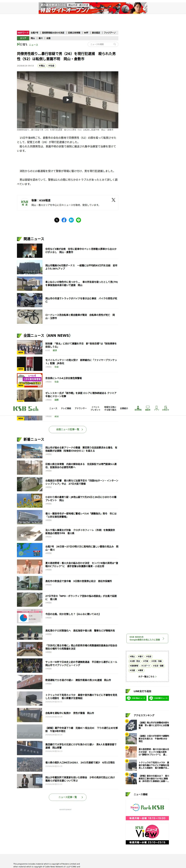Share the article via LINE
Viewport: 186px width, 868px height.
coord(79,220)
